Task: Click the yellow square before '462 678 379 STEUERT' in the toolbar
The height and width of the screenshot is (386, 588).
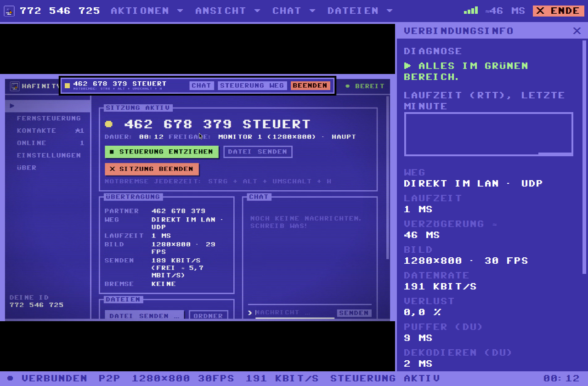Action: (x=68, y=85)
